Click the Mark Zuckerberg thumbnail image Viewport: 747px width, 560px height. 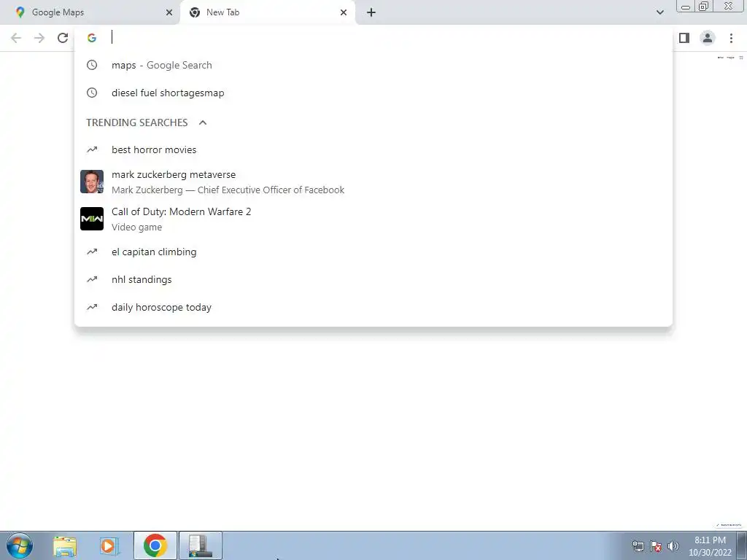(92, 182)
